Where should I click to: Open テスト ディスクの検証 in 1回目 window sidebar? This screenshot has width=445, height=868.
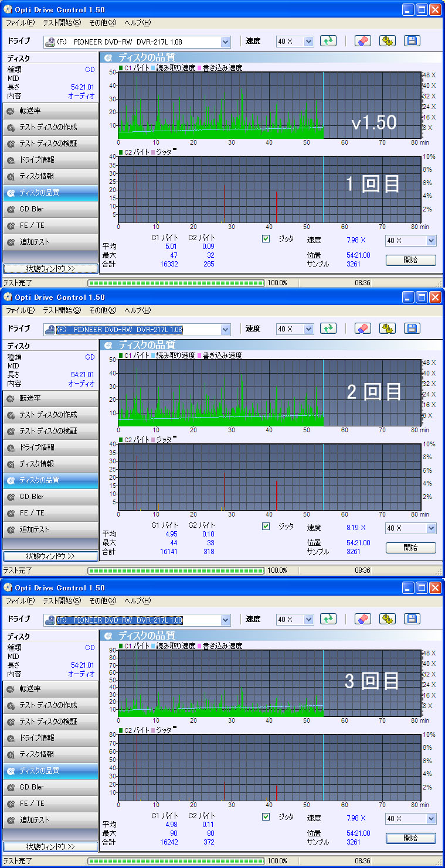tap(50, 143)
